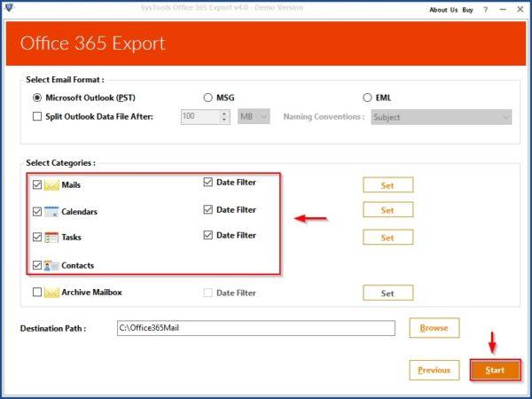Click the SysTools shield logo in title bar

(x=9, y=7)
